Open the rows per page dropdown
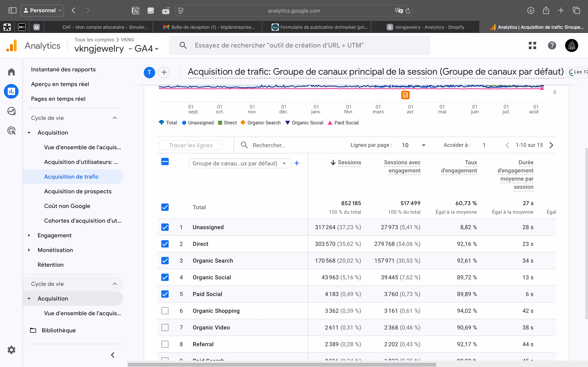 (x=413, y=145)
